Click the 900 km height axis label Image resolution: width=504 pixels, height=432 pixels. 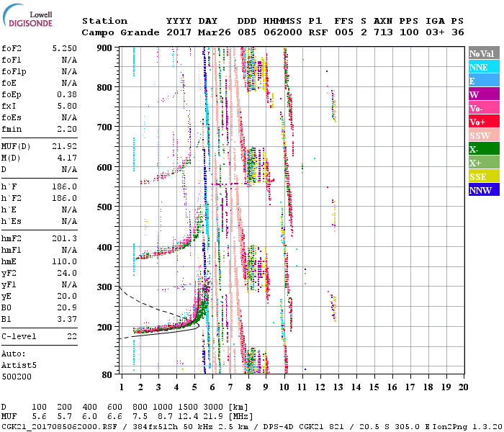(105, 48)
